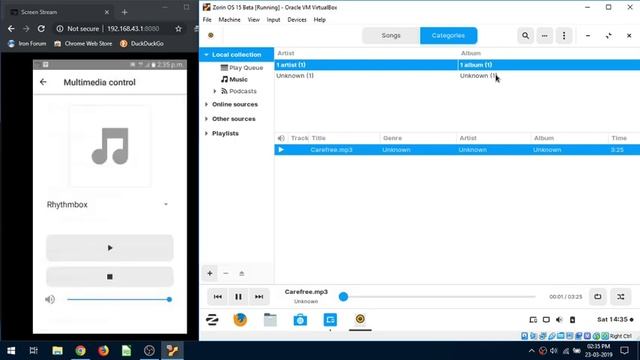640x360 pixels.
Task: Select 1 artist (1) row
Action: (366, 65)
